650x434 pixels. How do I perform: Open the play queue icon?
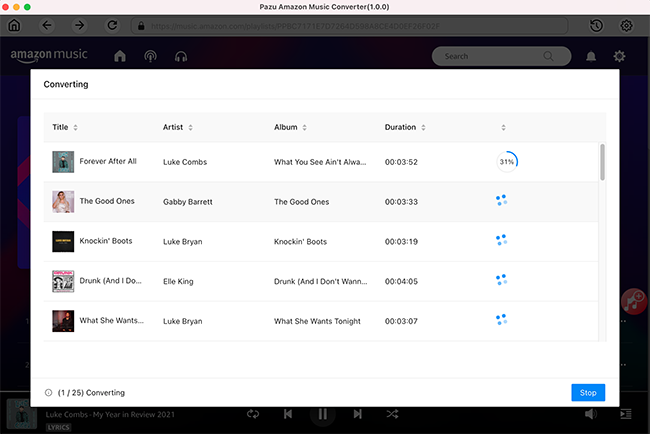coord(626,414)
